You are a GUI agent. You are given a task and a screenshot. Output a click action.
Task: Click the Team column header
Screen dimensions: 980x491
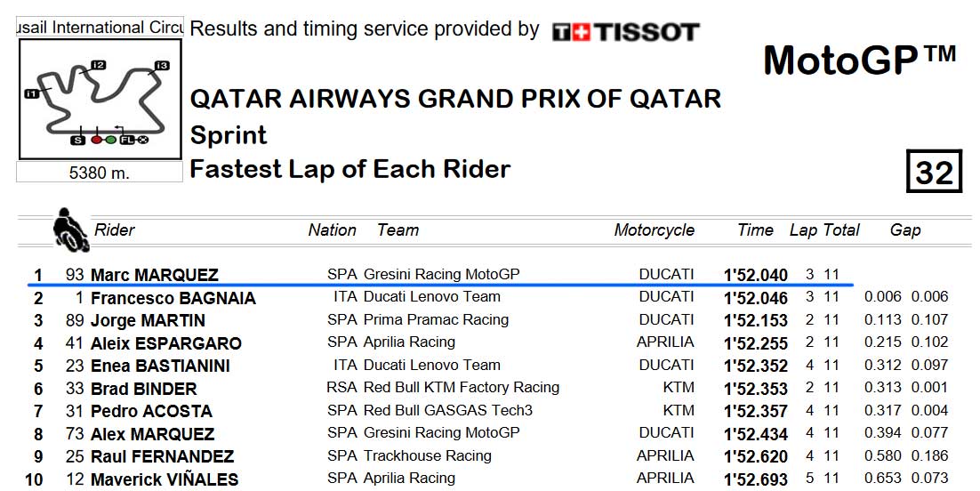click(x=398, y=230)
